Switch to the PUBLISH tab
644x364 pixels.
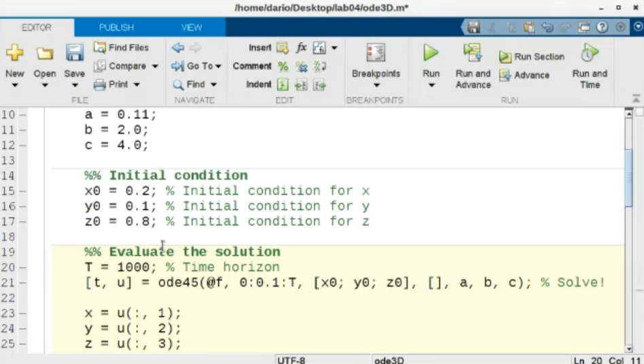[116, 27]
